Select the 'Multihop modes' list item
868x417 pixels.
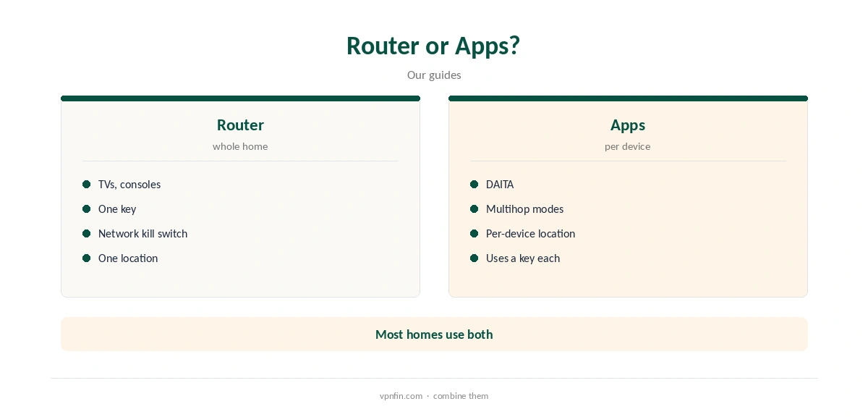point(524,209)
